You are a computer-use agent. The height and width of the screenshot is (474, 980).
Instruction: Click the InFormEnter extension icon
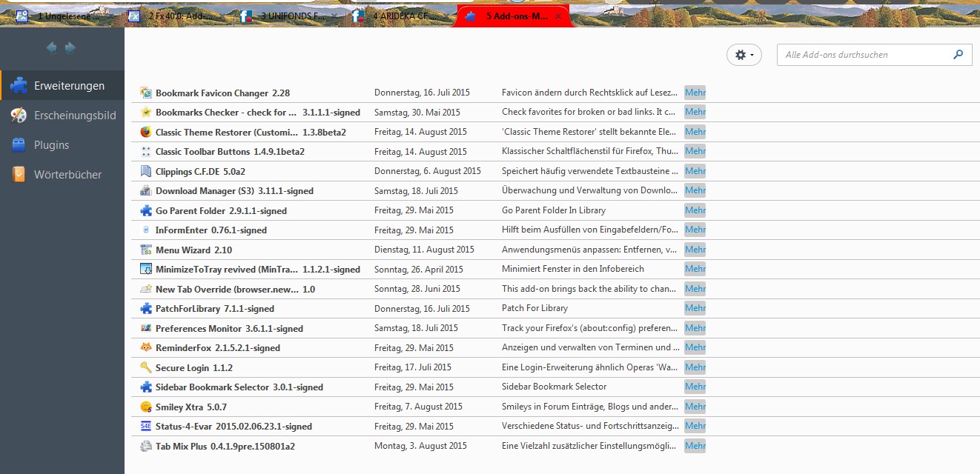tap(146, 230)
